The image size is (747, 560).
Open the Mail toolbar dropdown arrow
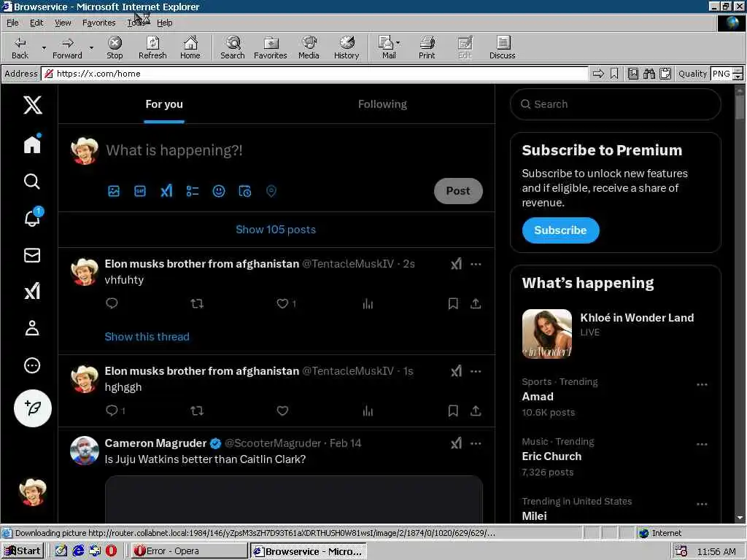[398, 43]
